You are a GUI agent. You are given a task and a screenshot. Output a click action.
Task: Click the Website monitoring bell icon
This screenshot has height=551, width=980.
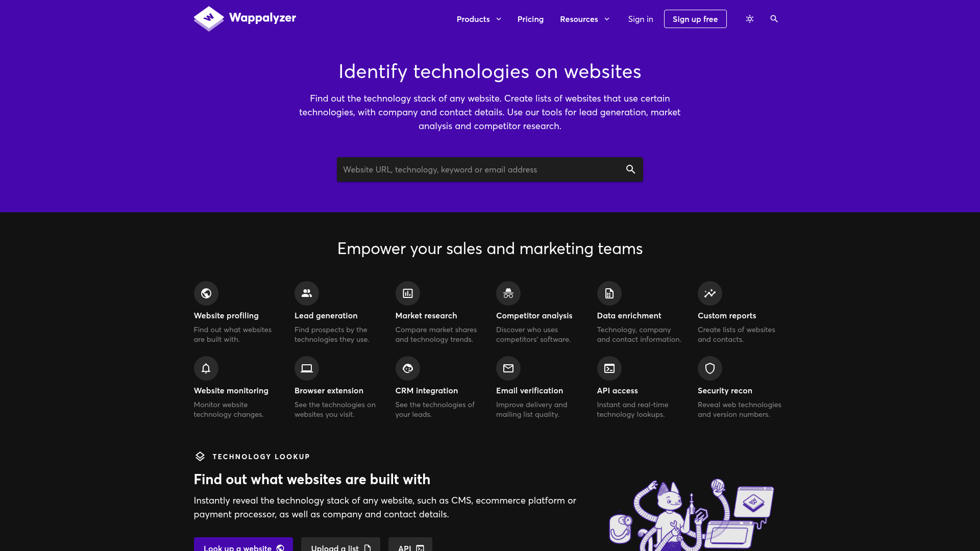pyautogui.click(x=206, y=368)
